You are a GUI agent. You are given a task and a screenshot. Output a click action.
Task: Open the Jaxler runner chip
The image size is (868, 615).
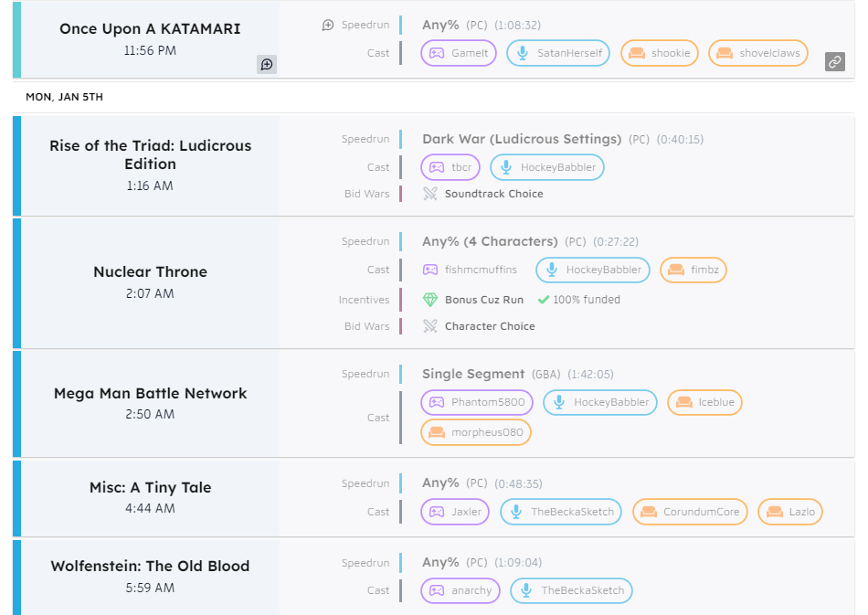455,512
